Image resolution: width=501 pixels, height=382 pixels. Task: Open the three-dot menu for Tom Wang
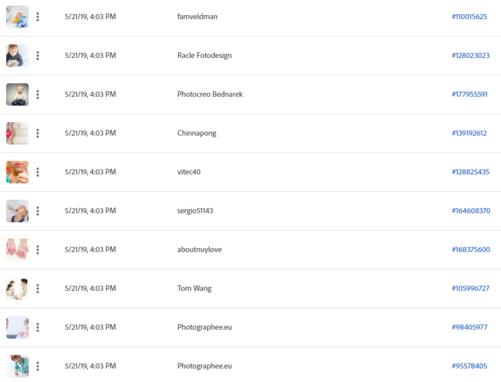38,288
